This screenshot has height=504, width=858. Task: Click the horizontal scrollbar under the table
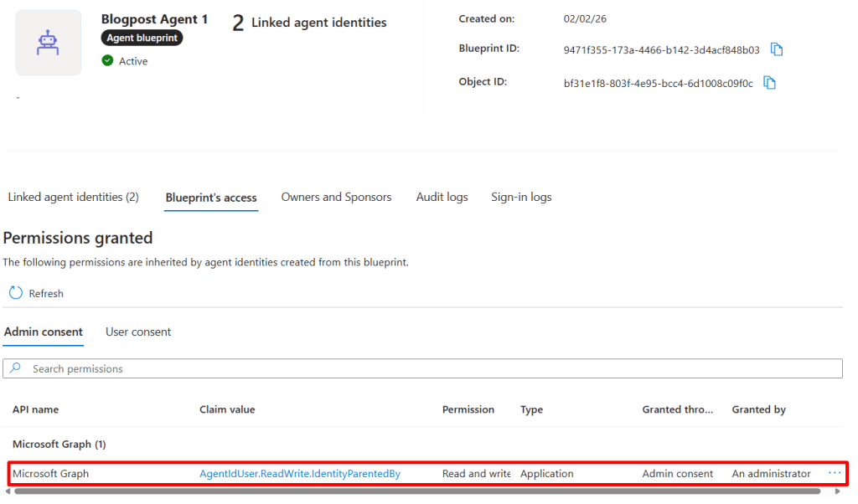coord(419,491)
